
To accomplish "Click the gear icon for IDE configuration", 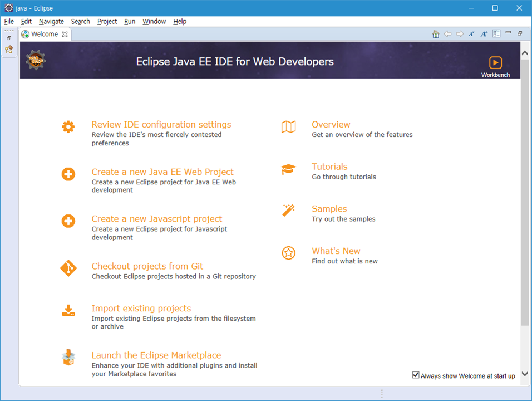I will [x=68, y=126].
